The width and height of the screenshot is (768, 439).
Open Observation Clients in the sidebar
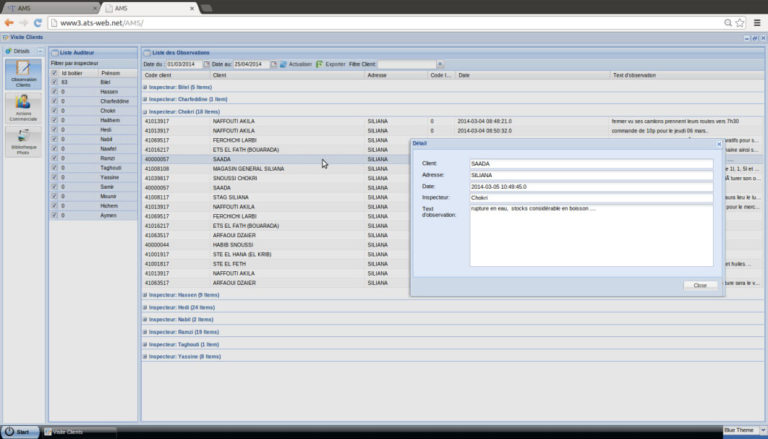click(22, 74)
